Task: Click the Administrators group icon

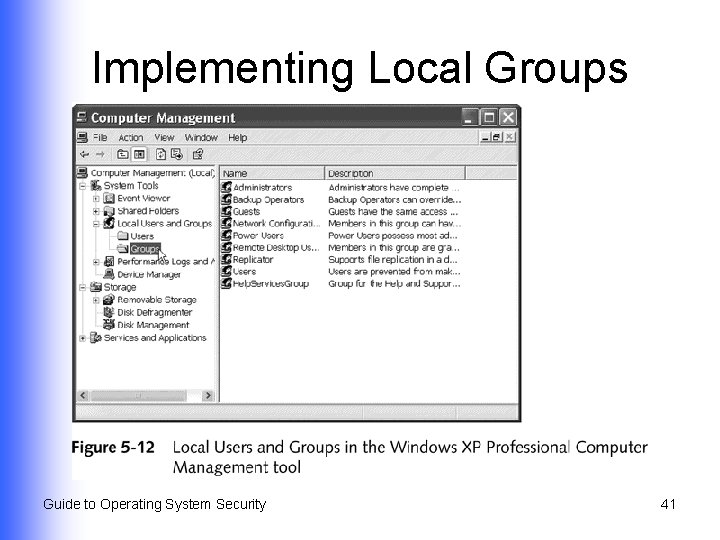Action: (226, 187)
